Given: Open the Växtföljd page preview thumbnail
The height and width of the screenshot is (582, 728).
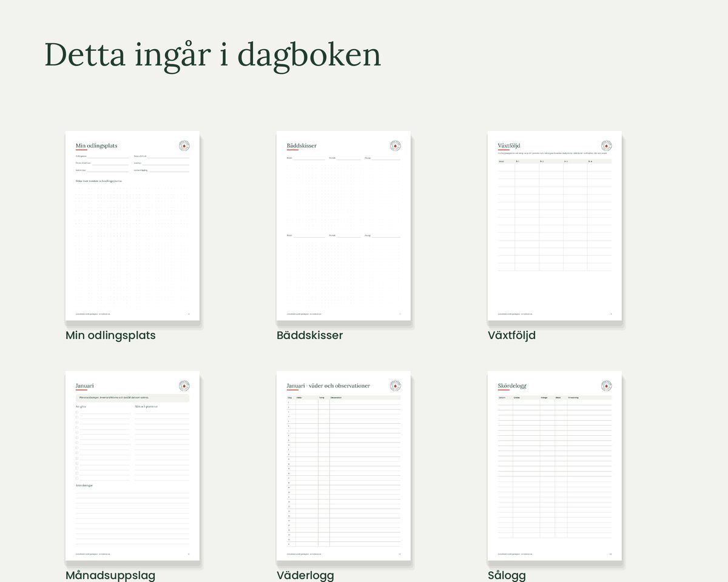Looking at the screenshot, I should (554, 226).
